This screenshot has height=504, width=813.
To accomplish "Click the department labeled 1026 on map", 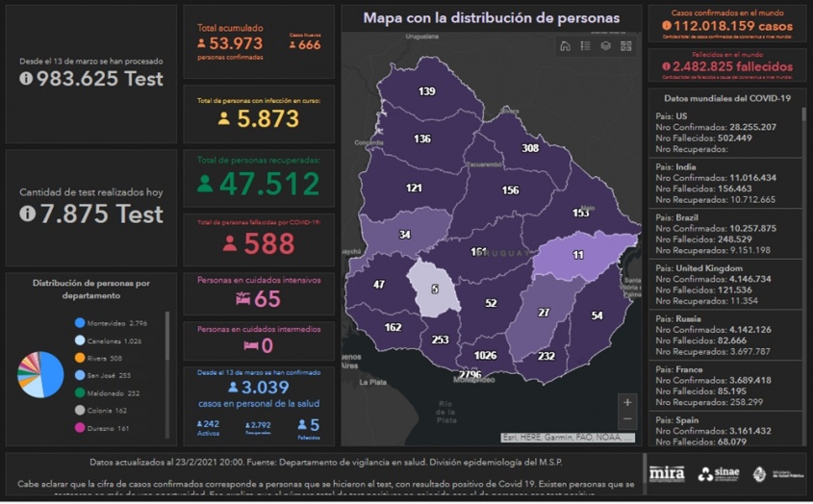I will click(x=485, y=355).
